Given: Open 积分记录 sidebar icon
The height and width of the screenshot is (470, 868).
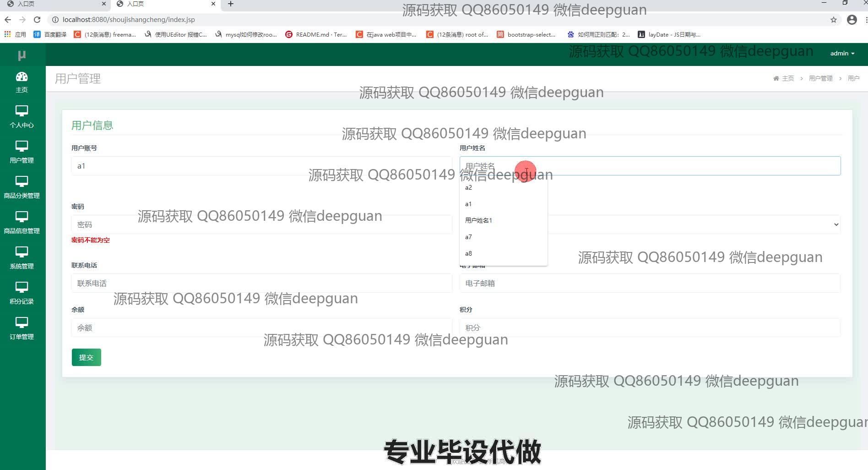Looking at the screenshot, I should coord(22,287).
